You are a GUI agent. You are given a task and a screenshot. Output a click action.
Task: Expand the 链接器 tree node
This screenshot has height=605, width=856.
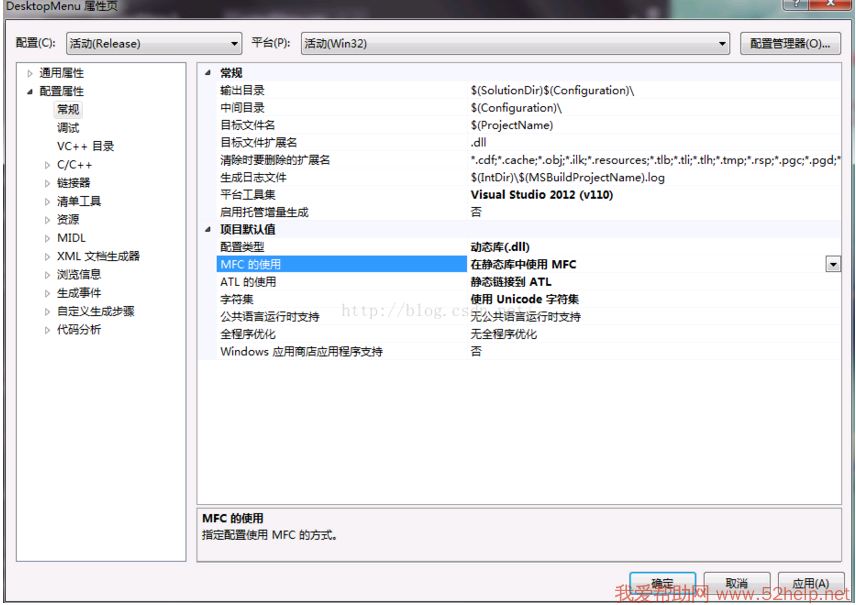tap(47, 183)
